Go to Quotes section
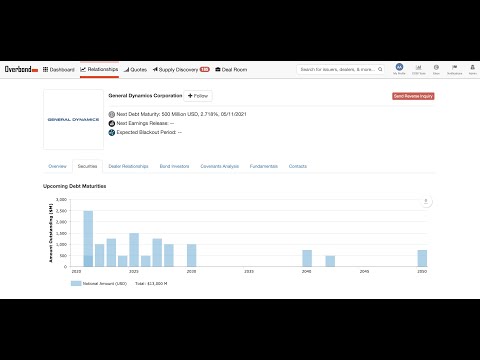Image resolution: width=480 pixels, height=360 pixels. point(135,70)
